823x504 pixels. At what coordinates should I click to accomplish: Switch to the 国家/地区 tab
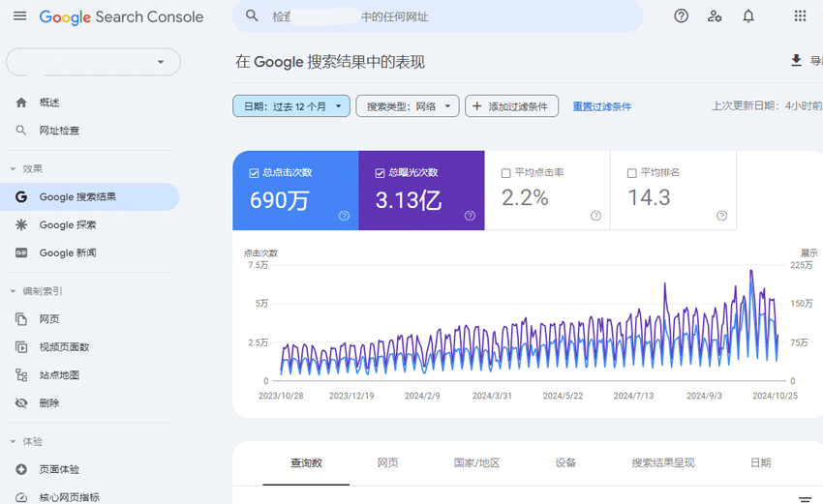(x=476, y=463)
